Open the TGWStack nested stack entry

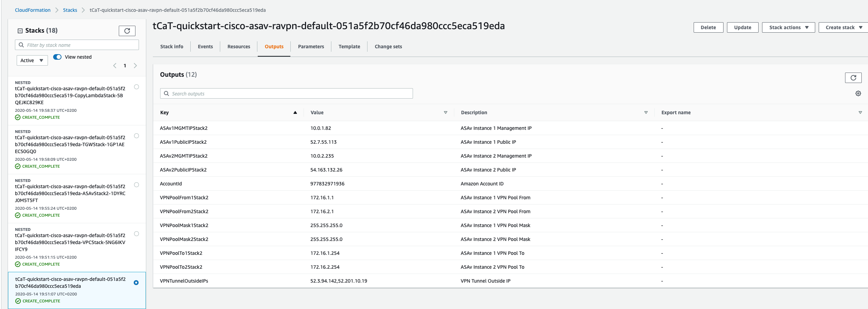click(x=70, y=144)
